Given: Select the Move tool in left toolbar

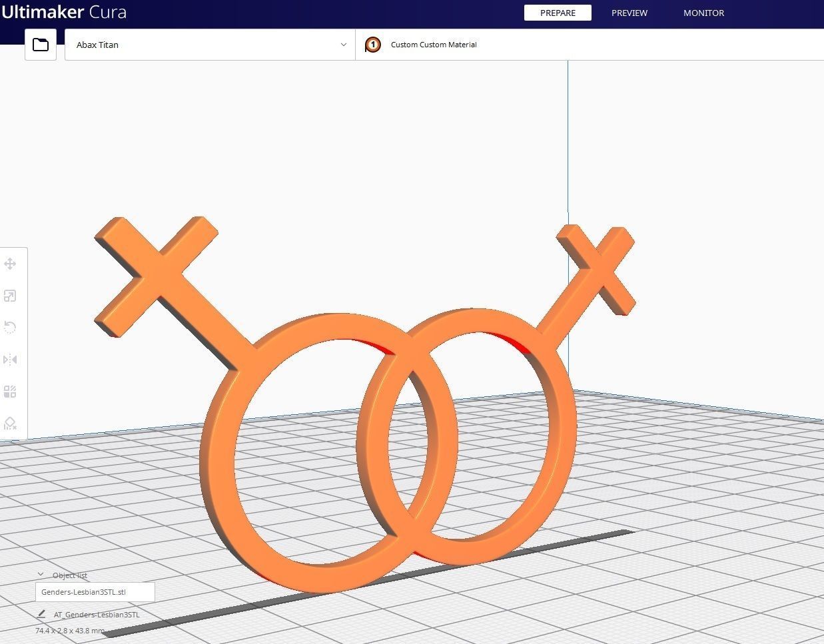Looking at the screenshot, I should (x=10, y=264).
